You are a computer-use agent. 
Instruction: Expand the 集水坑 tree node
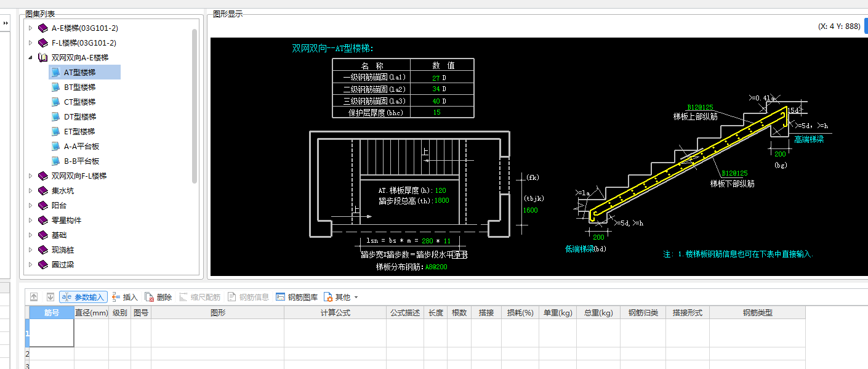click(x=30, y=191)
